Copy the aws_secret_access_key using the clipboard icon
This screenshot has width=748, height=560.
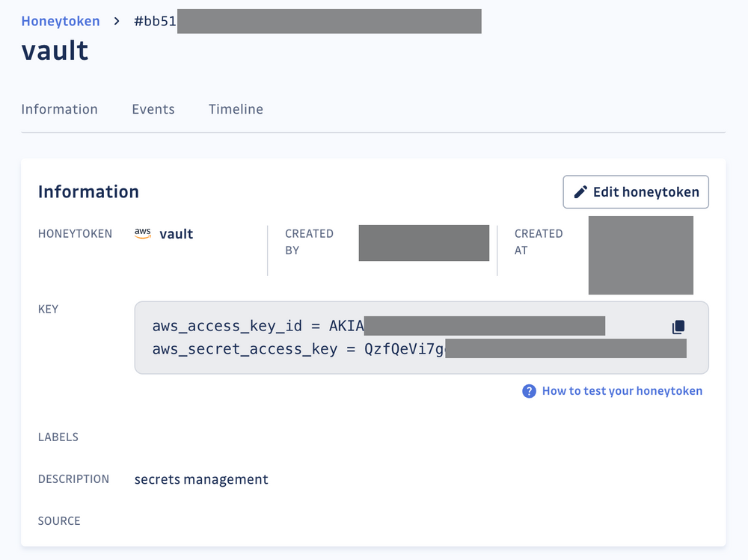[x=678, y=327]
